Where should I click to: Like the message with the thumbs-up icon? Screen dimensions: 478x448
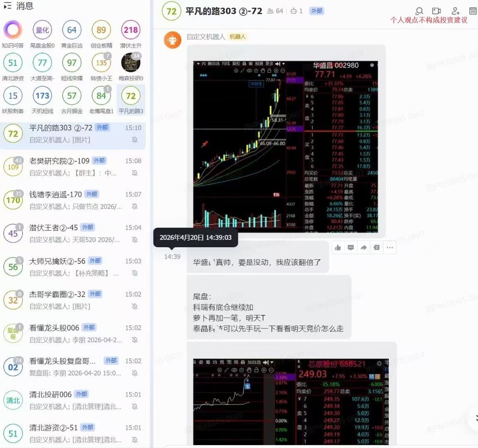tap(338, 248)
